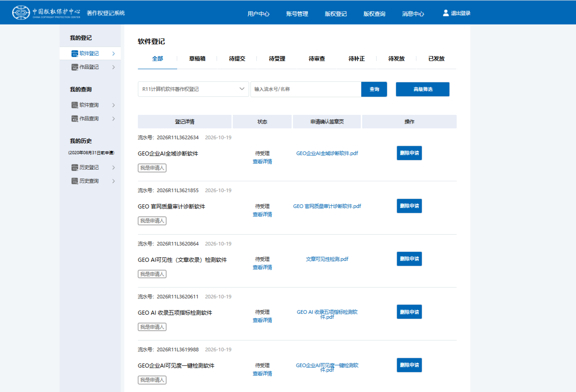The image size is (576, 392).
Task: Switch to the 待提交 tab
Action: coord(237,59)
